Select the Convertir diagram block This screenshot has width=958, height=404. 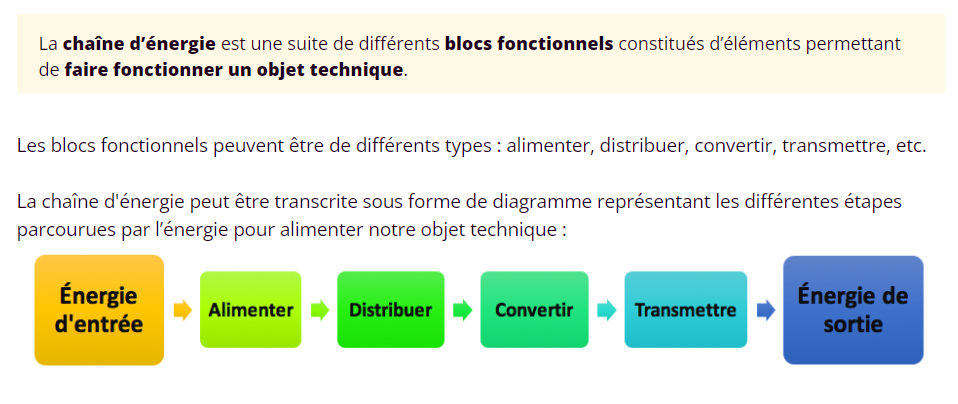coord(534,310)
